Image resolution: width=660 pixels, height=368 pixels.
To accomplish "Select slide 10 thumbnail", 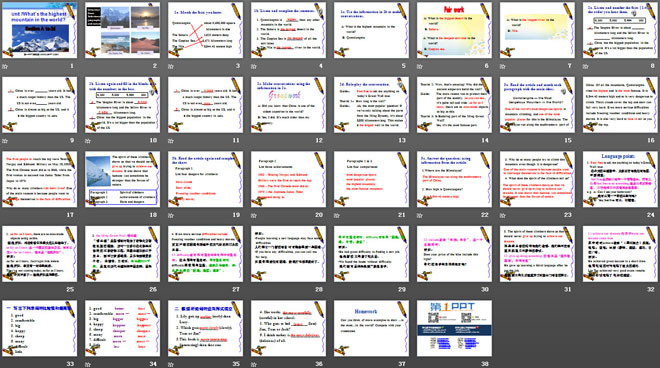I will [x=122, y=105].
